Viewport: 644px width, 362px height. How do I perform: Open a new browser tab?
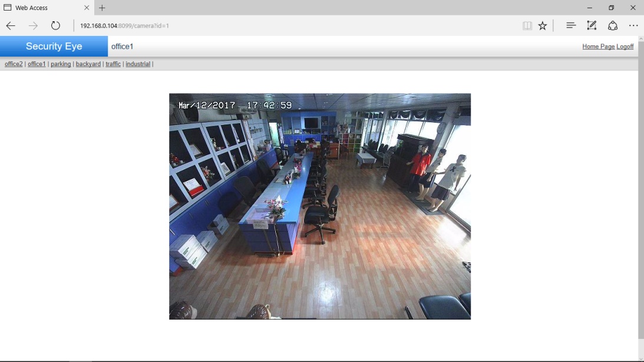click(102, 8)
